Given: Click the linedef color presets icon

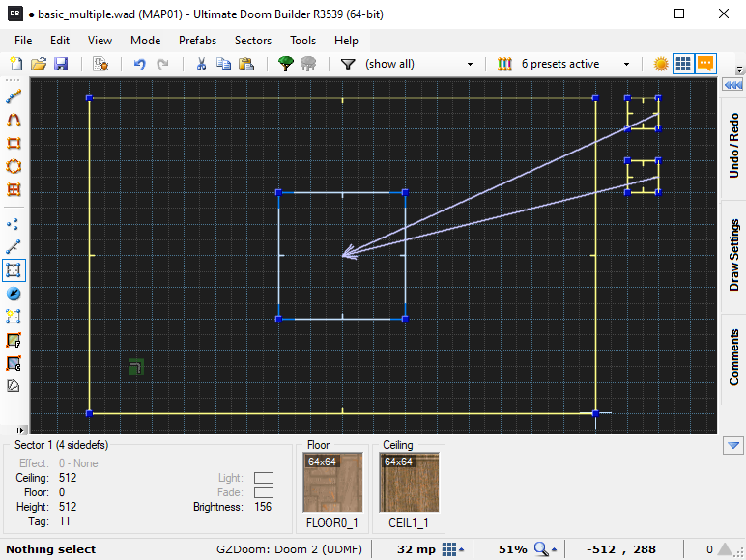Looking at the screenshot, I should click(504, 64).
